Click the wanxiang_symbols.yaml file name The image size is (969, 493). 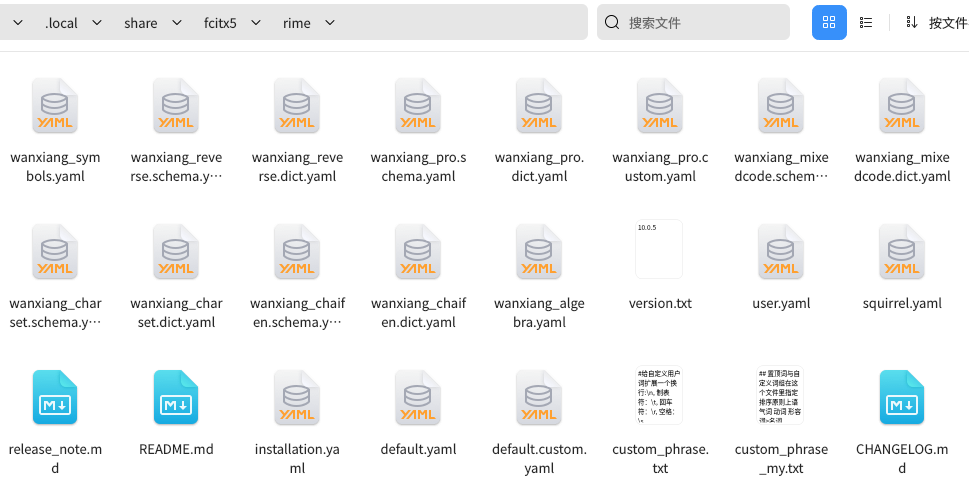(55, 167)
